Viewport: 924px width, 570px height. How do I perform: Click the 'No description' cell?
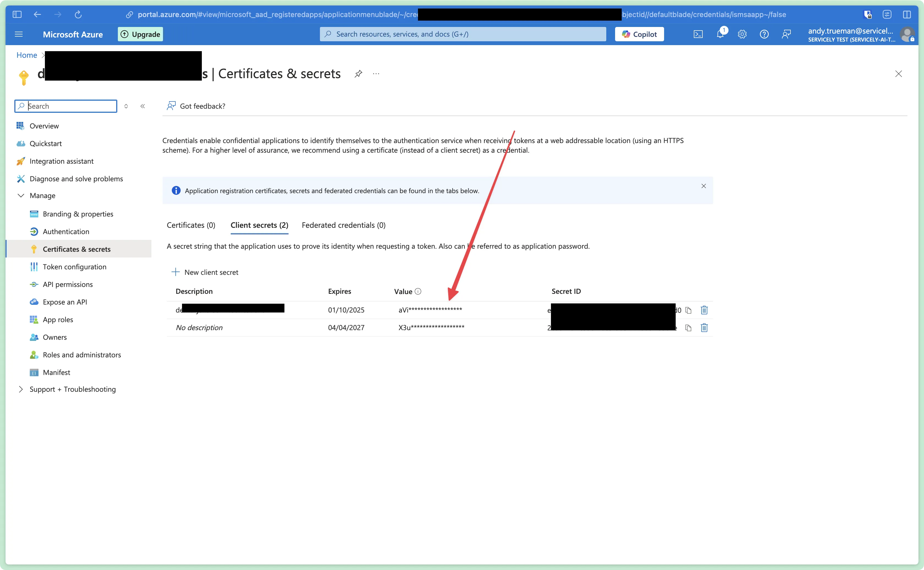(x=199, y=328)
